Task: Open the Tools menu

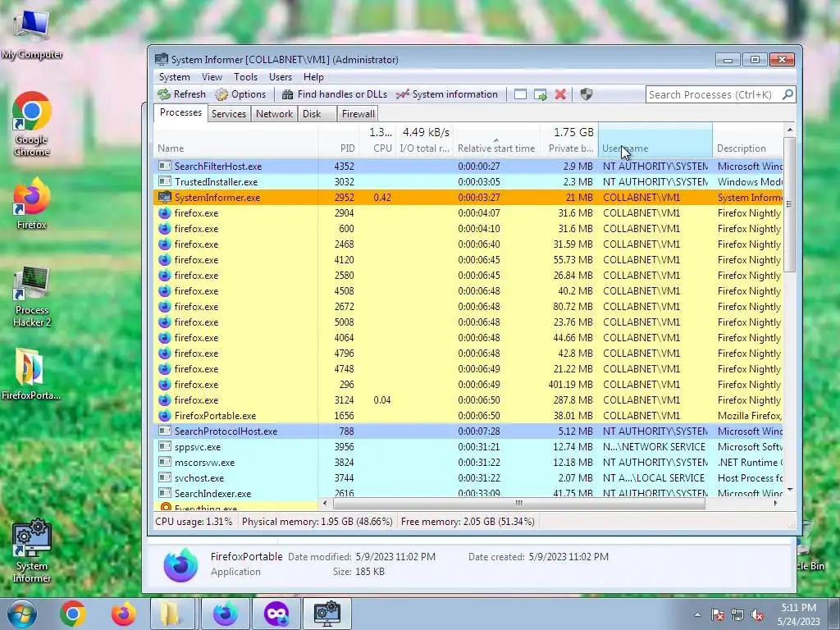Action: pos(245,76)
